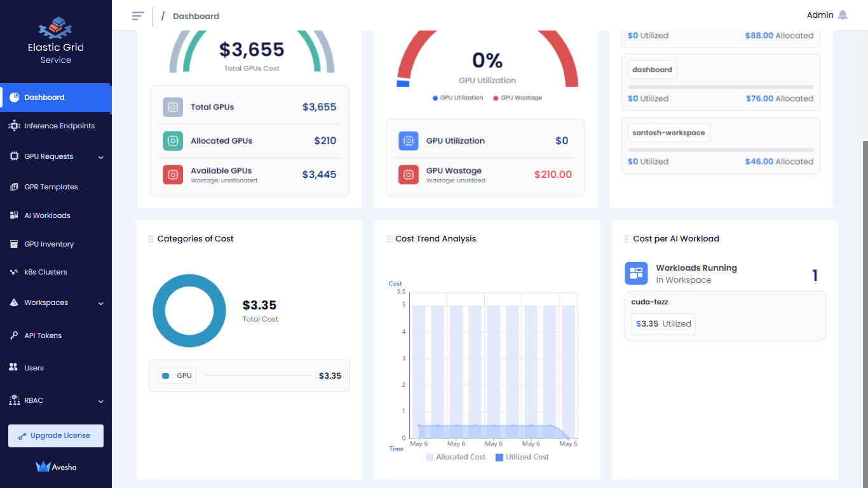Go to GPU Inventory page
The image size is (868, 488).
pyautogui.click(x=49, y=244)
